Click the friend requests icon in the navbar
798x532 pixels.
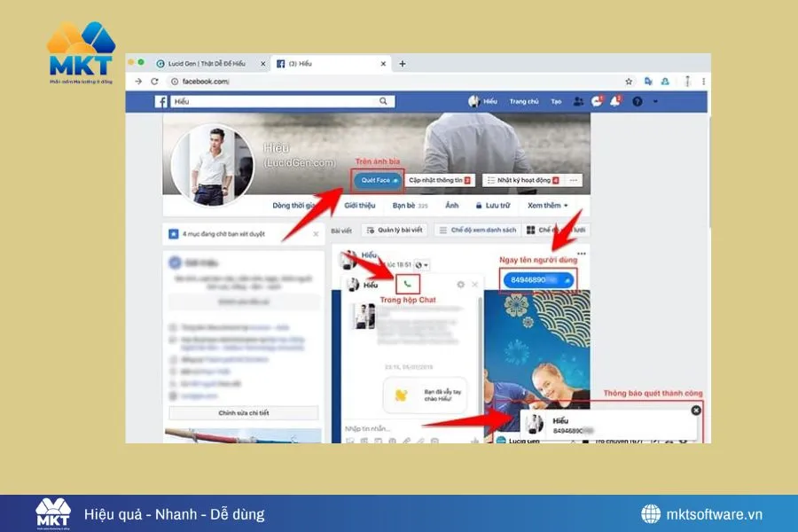click(578, 101)
